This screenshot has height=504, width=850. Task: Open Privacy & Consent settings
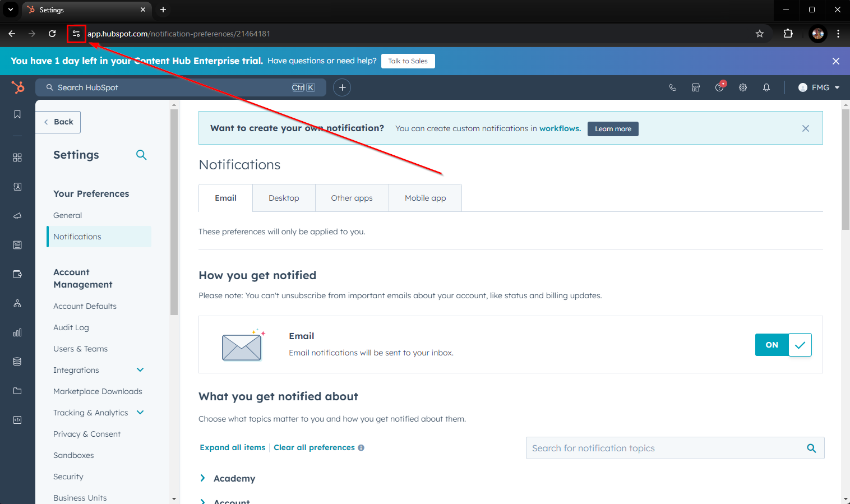pos(87,434)
